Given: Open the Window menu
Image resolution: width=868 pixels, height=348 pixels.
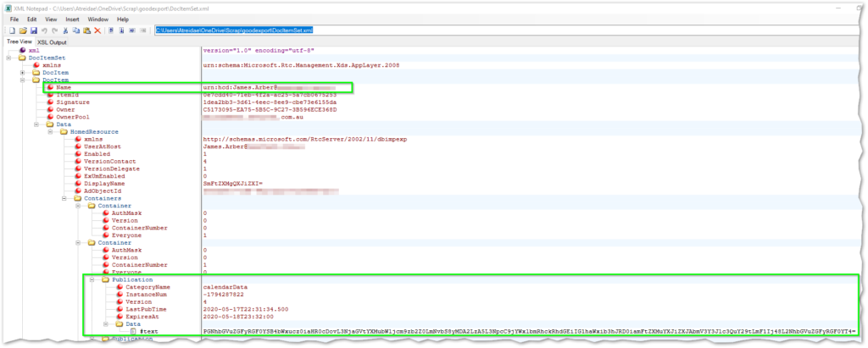Looking at the screenshot, I should click(x=98, y=19).
